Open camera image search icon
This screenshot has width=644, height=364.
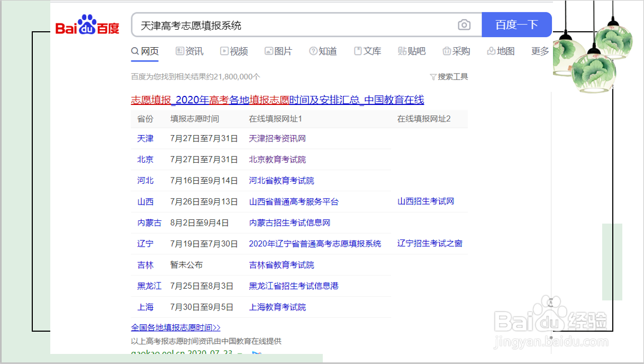[464, 25]
